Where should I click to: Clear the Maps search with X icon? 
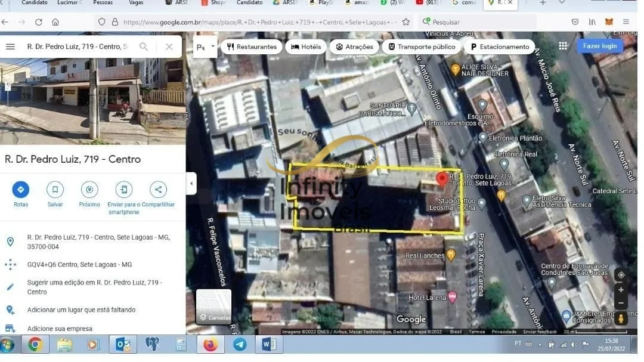point(169,47)
